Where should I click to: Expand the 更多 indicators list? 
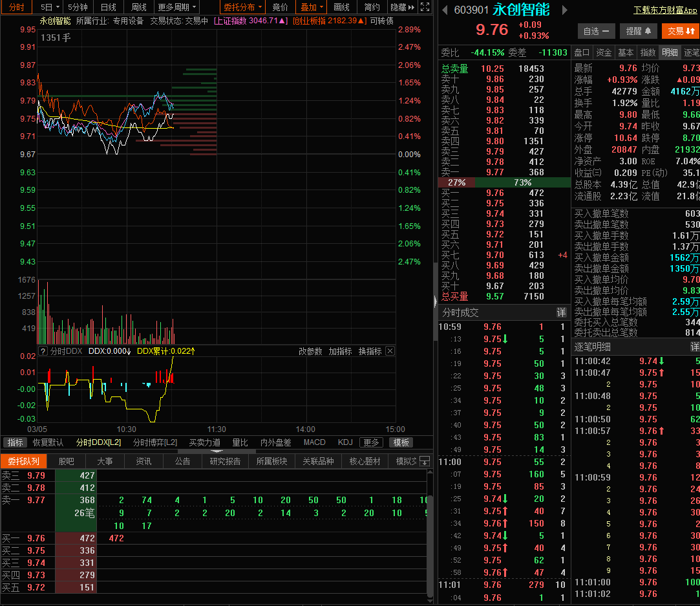371,442
